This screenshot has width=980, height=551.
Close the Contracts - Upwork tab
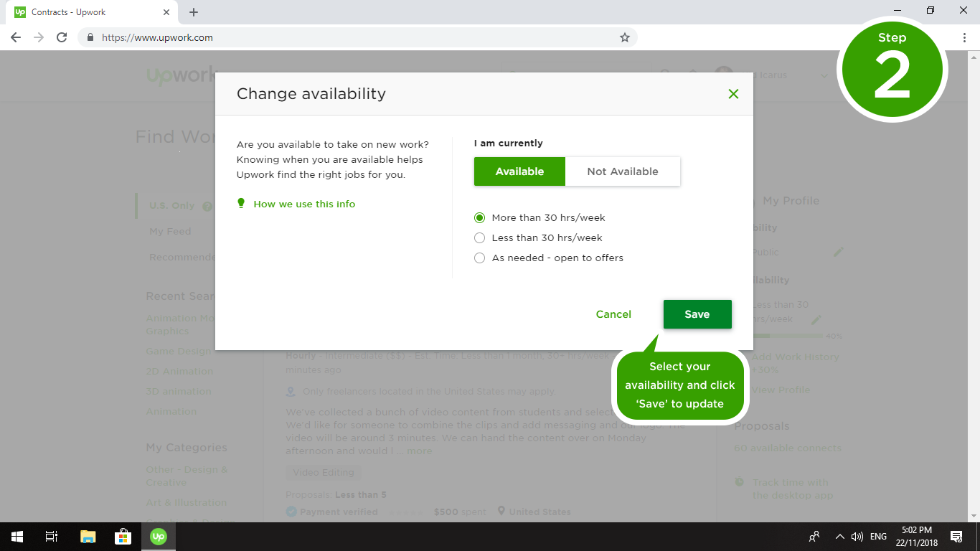(x=166, y=12)
